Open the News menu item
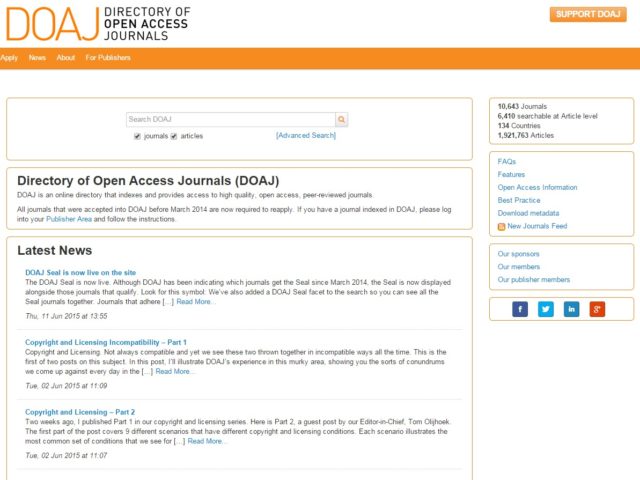Viewport: 640px width, 480px height. 37,58
